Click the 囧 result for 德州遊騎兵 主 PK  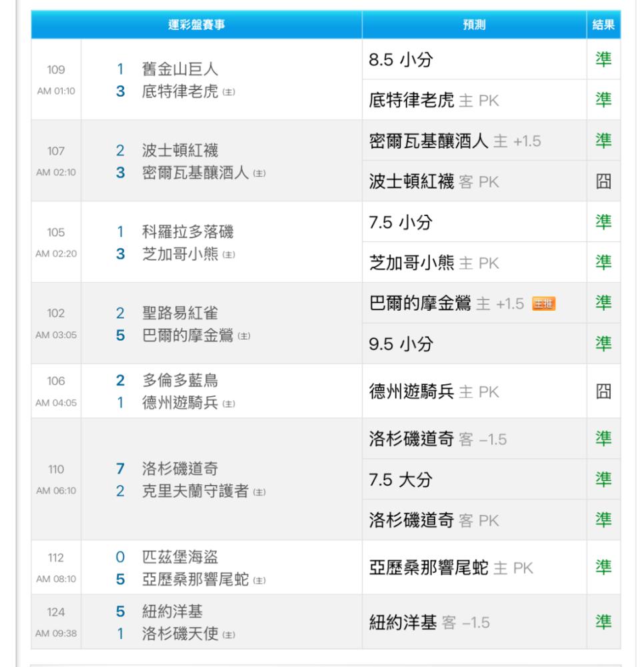coord(603,392)
